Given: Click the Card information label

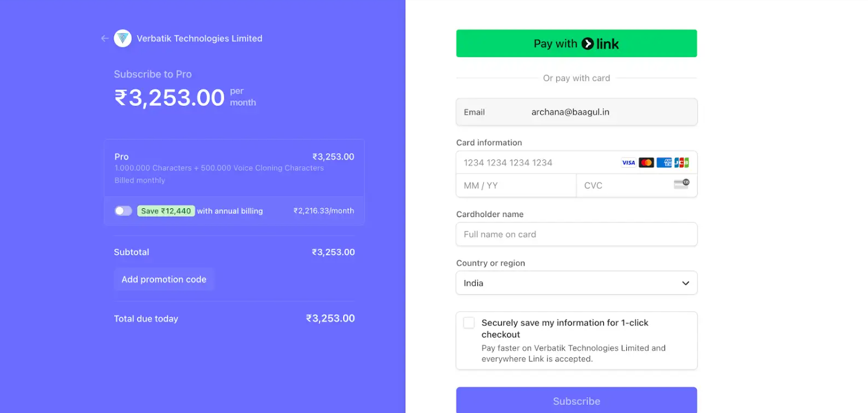Looking at the screenshot, I should (489, 142).
